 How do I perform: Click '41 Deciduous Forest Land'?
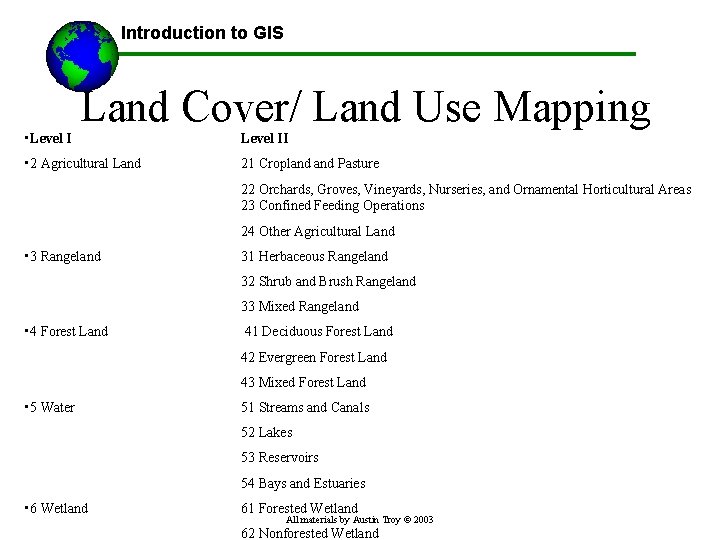click(319, 332)
